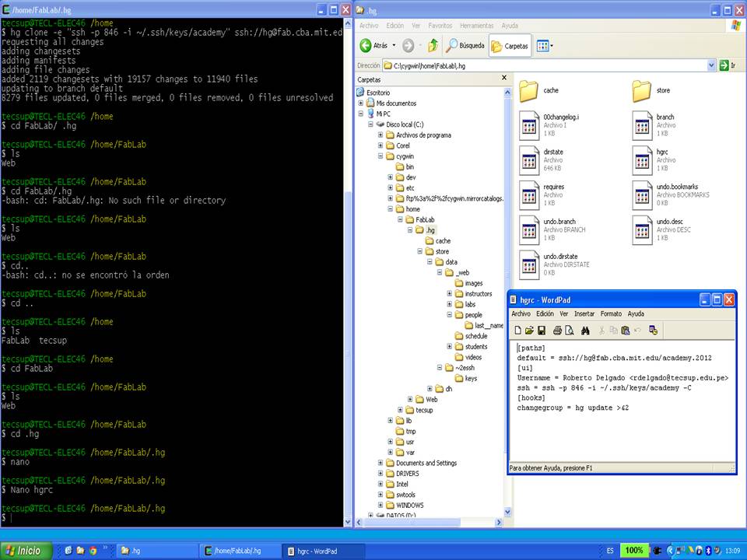Toggle the Carpetas folders pane
747x560 pixels.
tap(510, 46)
